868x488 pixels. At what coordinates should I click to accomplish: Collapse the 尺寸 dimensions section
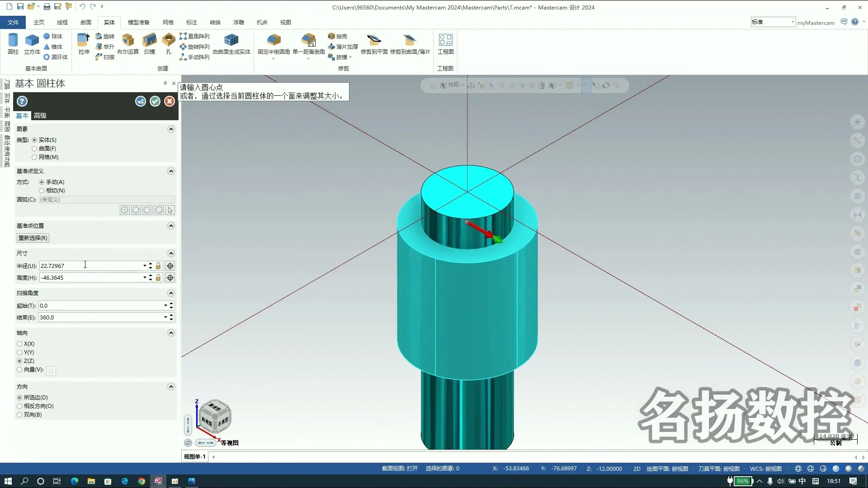coord(171,253)
